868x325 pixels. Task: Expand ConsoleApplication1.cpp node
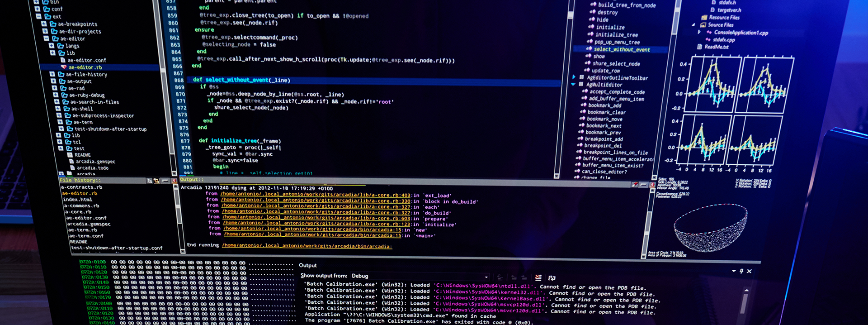point(699,32)
